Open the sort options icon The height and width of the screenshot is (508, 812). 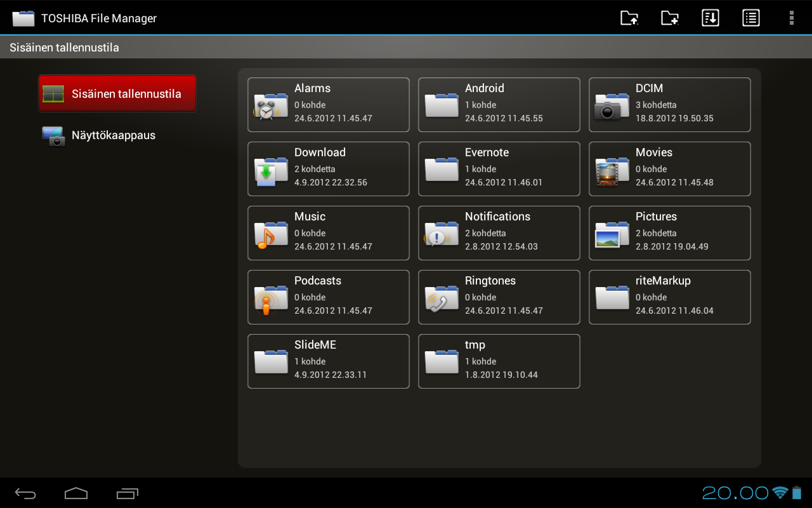pos(710,18)
